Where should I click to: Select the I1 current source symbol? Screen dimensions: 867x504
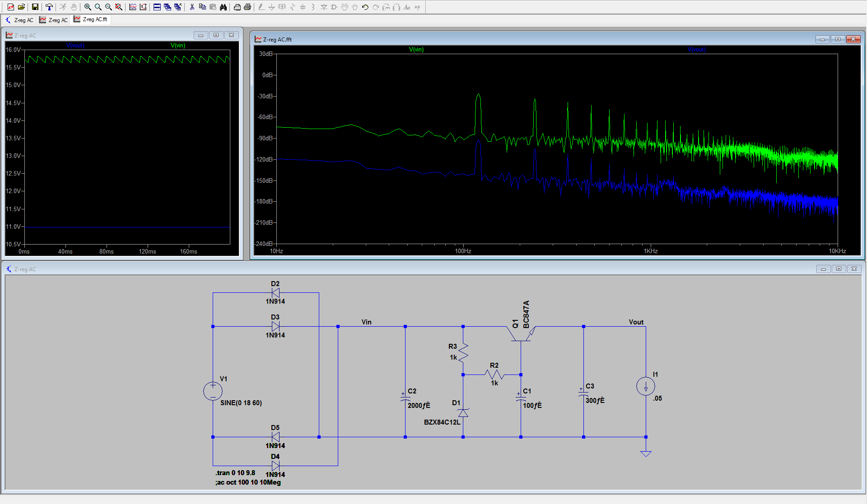(646, 387)
